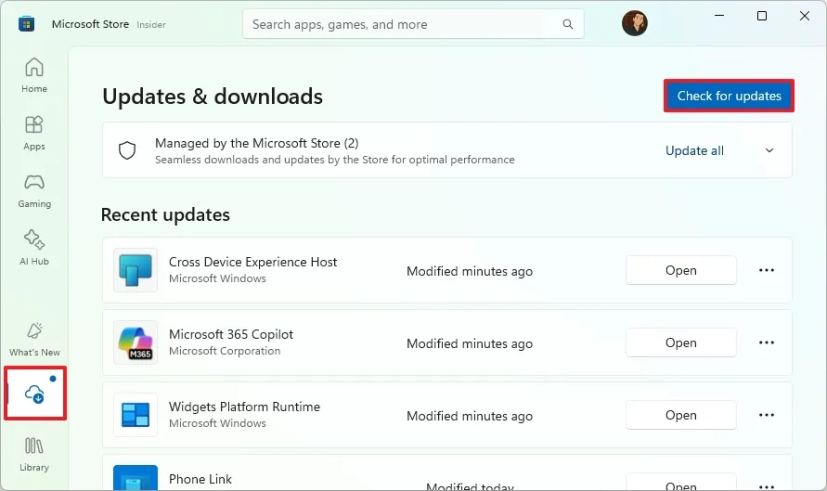Focus the Search apps, games, and more field
The image size is (827, 491).
pos(413,24)
